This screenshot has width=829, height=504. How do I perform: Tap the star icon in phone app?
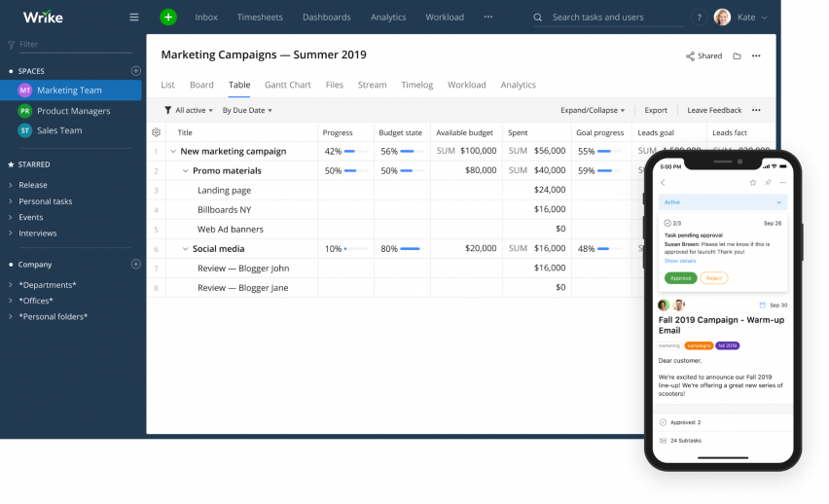coord(753,183)
